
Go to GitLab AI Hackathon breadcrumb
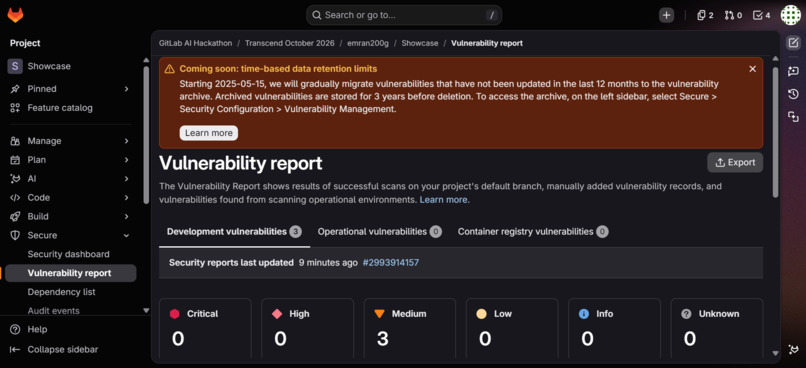(195, 43)
